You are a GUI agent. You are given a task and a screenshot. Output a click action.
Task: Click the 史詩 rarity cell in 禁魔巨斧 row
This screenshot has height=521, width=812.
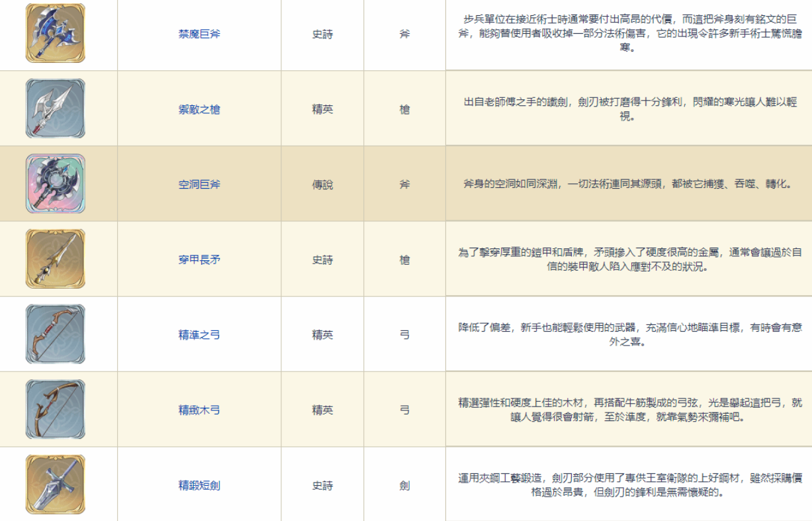[322, 34]
